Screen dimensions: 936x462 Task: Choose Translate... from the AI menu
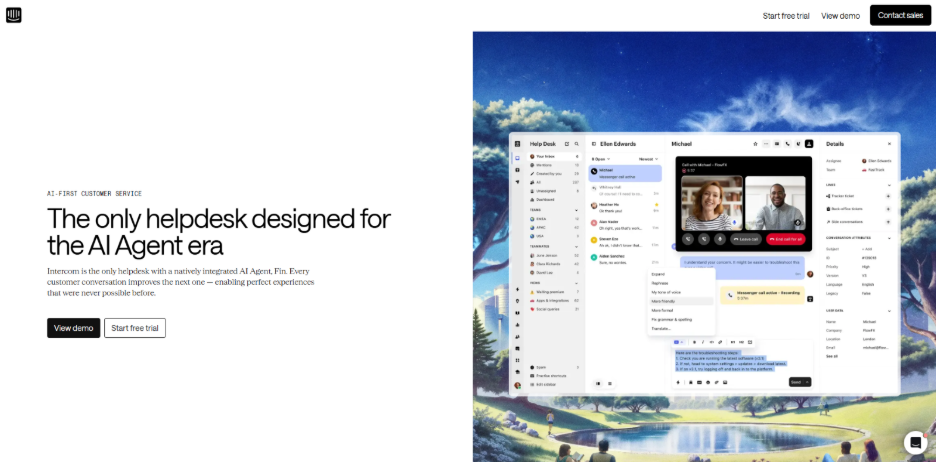coord(681,329)
